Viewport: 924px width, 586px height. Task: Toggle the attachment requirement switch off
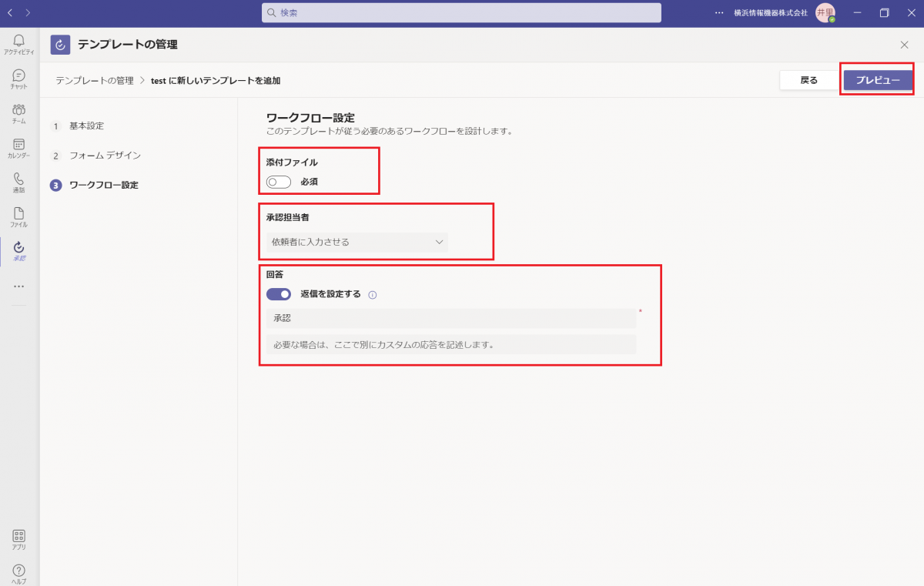tap(277, 182)
